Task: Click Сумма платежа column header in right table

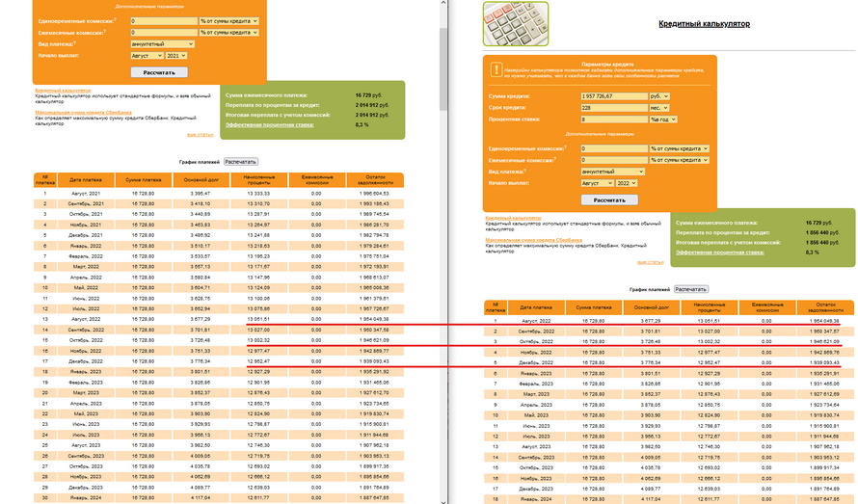Action: (594, 307)
